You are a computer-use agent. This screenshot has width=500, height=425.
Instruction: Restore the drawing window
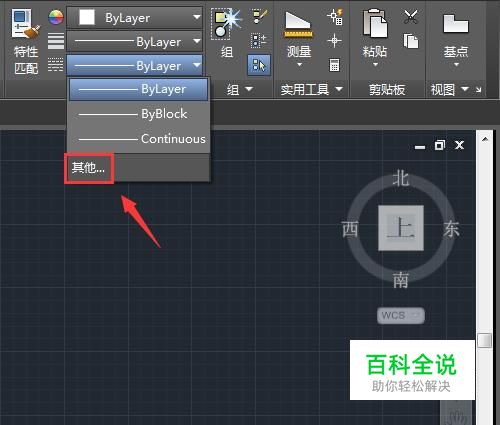pos(440,145)
